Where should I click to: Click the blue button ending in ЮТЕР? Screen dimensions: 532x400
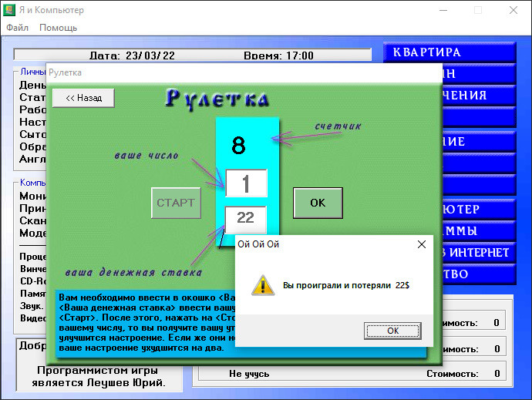479,210
